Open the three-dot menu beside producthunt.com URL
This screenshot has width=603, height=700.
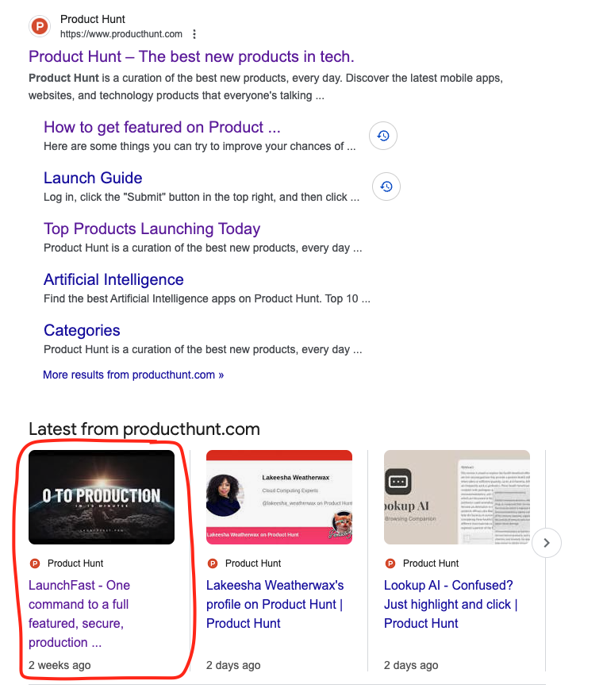click(194, 34)
